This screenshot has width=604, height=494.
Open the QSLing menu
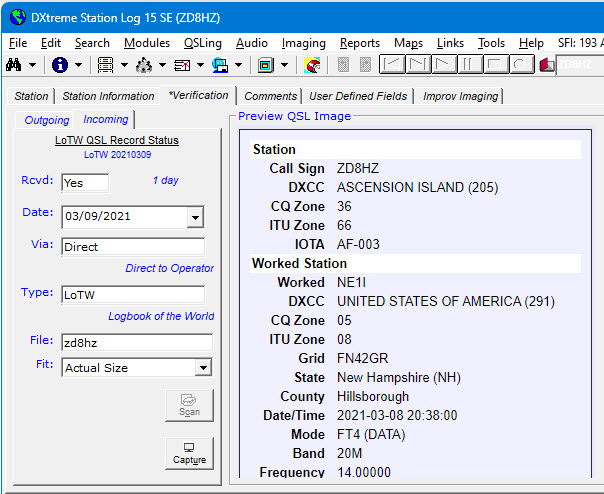203,43
